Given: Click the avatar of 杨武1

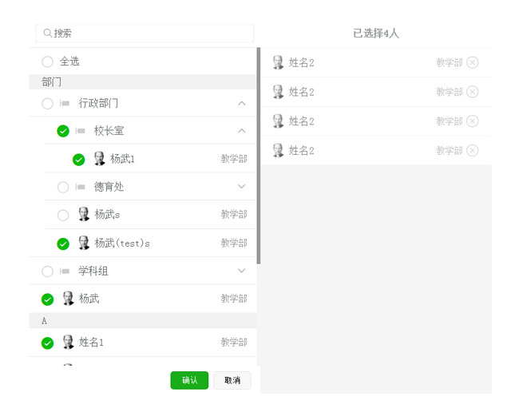Looking at the screenshot, I should tap(99, 159).
